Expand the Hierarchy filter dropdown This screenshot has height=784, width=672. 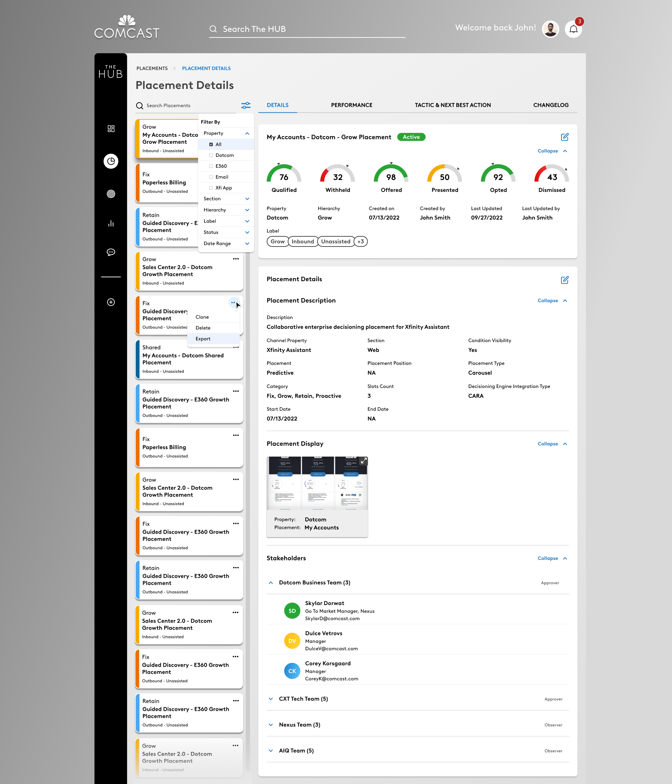point(226,210)
